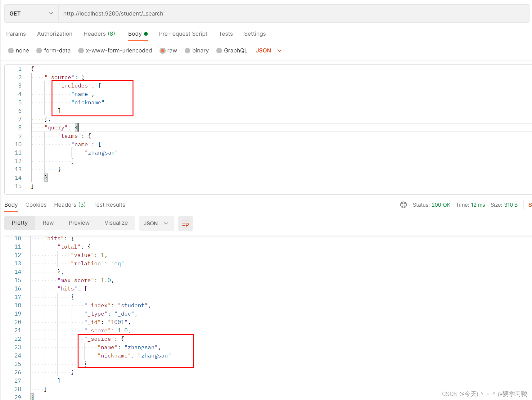Open the Authorization tab
Image resolution: width=532 pixels, height=400 pixels.
pyautogui.click(x=55, y=34)
